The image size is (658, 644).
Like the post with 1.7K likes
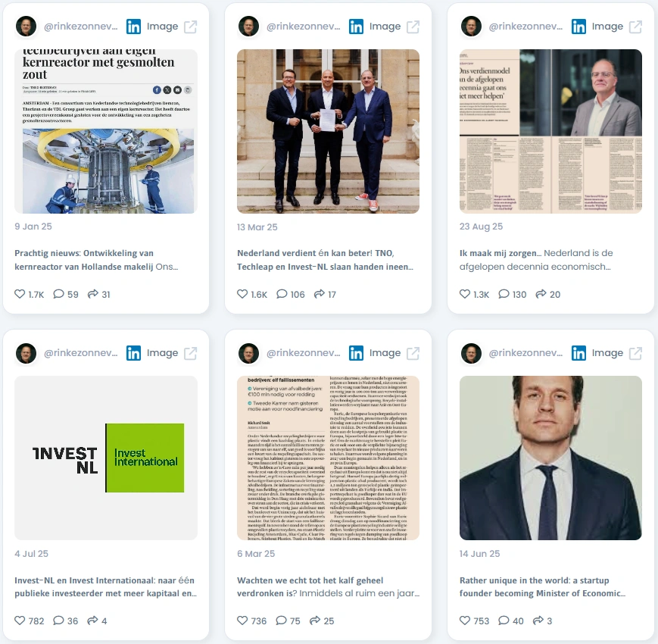coord(20,294)
